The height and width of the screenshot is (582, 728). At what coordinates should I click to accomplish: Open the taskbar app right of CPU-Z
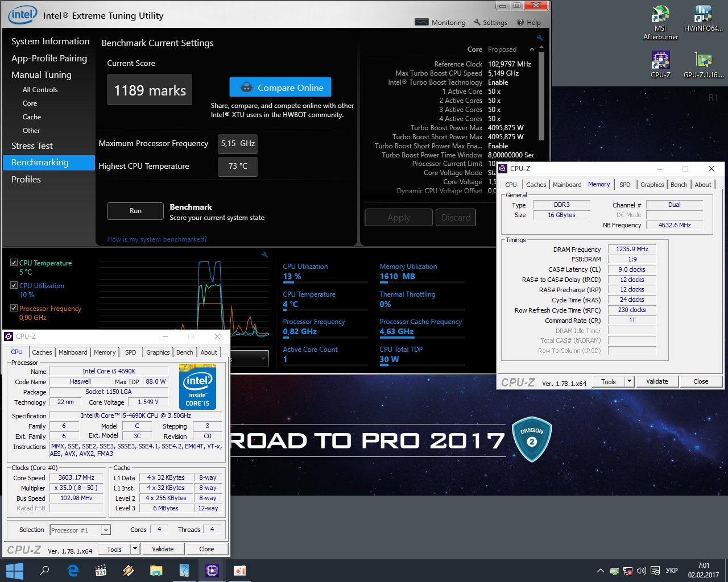point(240,571)
